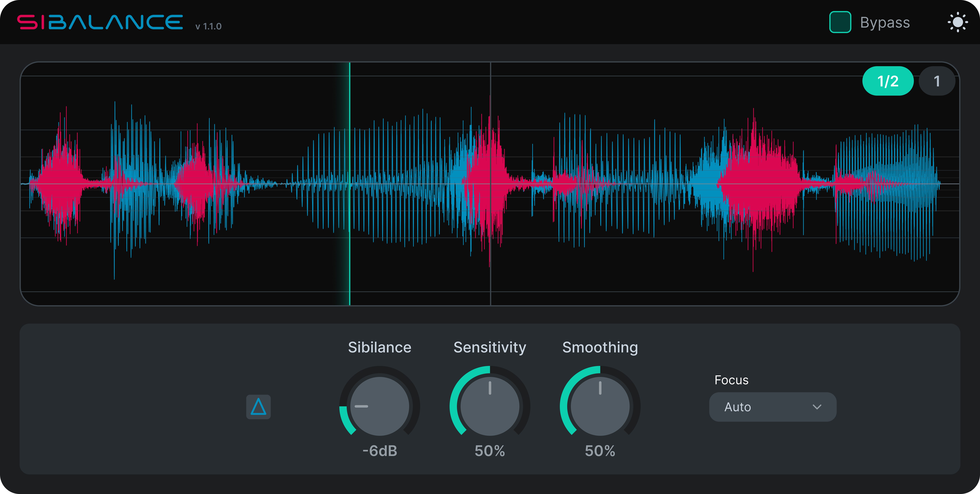Click the Sibilance label

click(x=380, y=348)
